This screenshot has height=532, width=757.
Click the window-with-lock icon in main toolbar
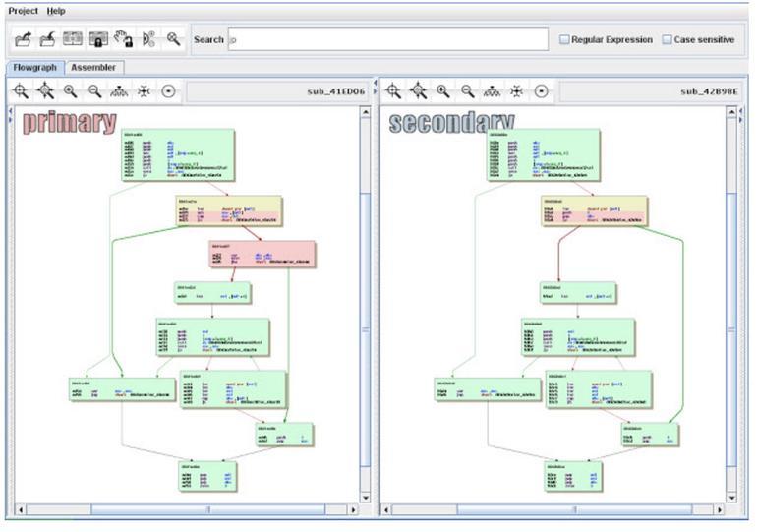98,39
